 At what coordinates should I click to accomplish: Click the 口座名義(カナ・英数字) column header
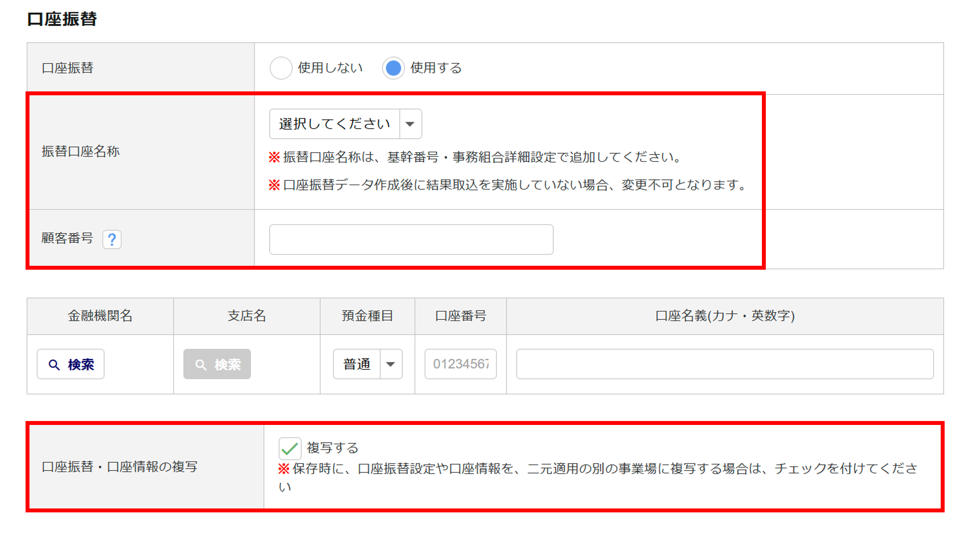[725, 316]
